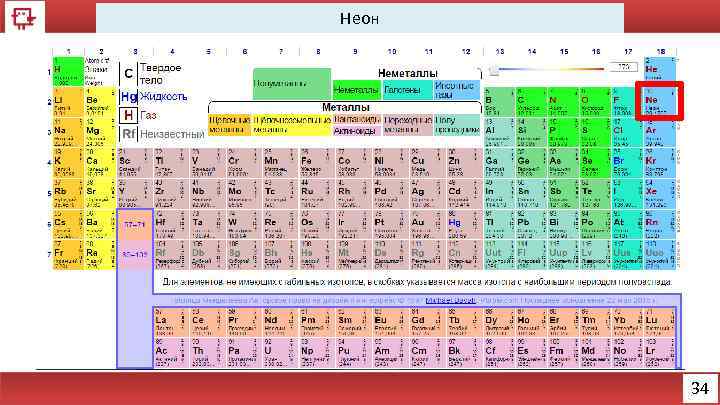
Task: Select the krypton Kr element cell
Action: (660, 163)
